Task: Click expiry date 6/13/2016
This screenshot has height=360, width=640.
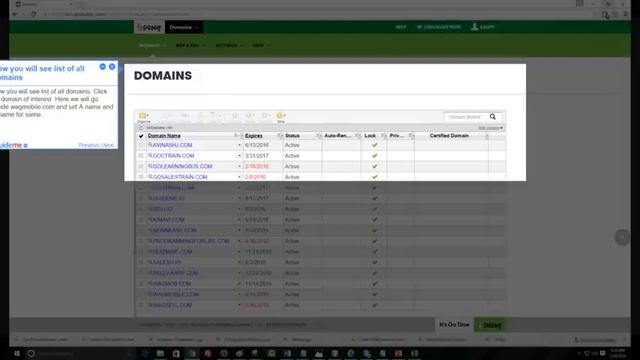Action: [x=257, y=145]
